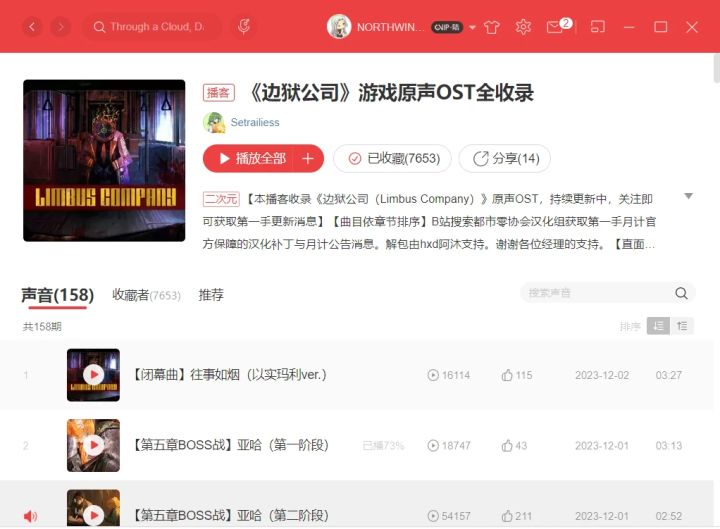The image size is (720, 529).
Task: Sort episodes descending order icon
Action: (x=658, y=326)
